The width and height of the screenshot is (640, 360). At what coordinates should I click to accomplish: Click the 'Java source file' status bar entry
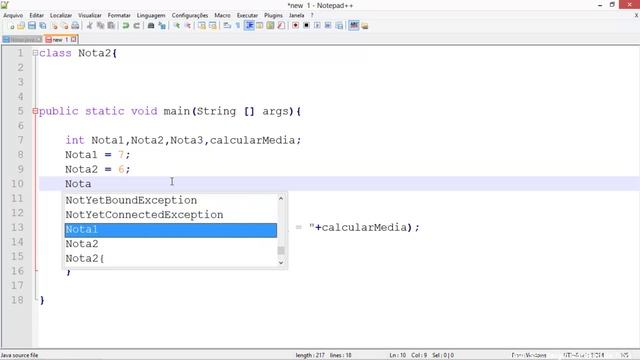click(x=20, y=356)
